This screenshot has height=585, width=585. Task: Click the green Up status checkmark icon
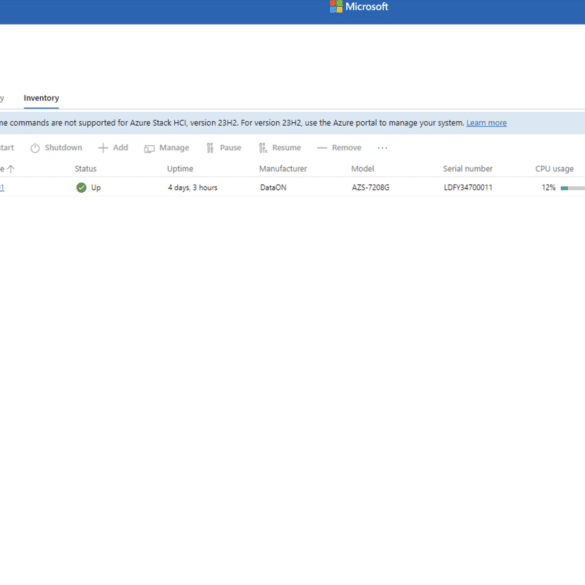click(81, 188)
